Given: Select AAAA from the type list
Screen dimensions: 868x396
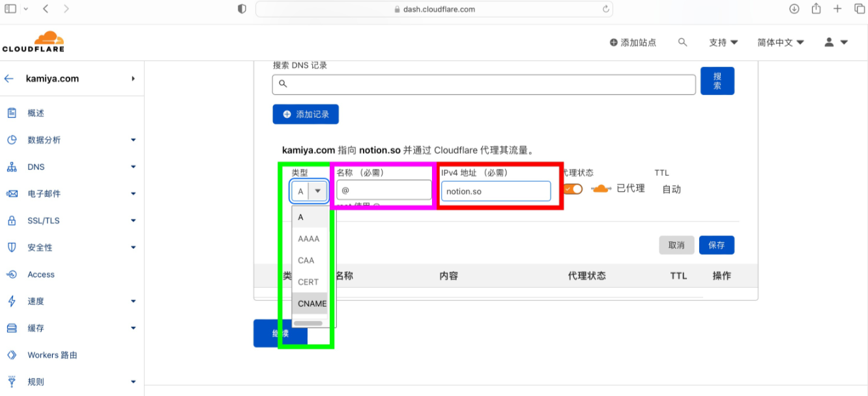Looking at the screenshot, I should click(x=310, y=239).
